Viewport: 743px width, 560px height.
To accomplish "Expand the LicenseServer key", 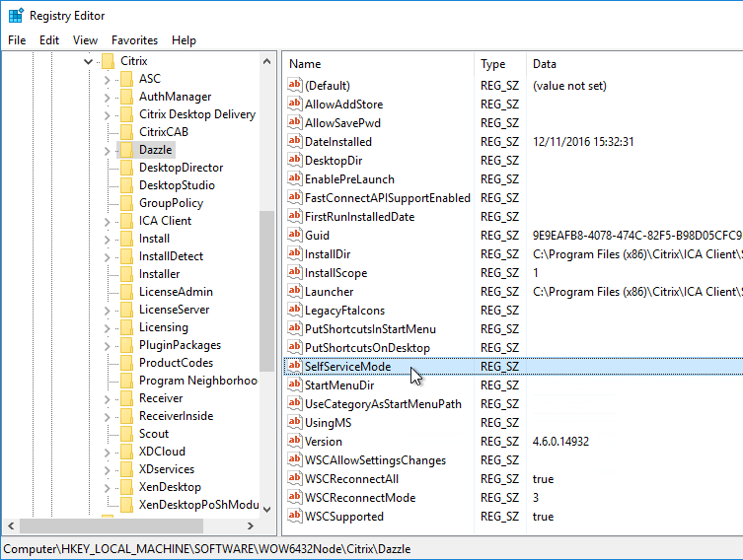I will point(108,311).
